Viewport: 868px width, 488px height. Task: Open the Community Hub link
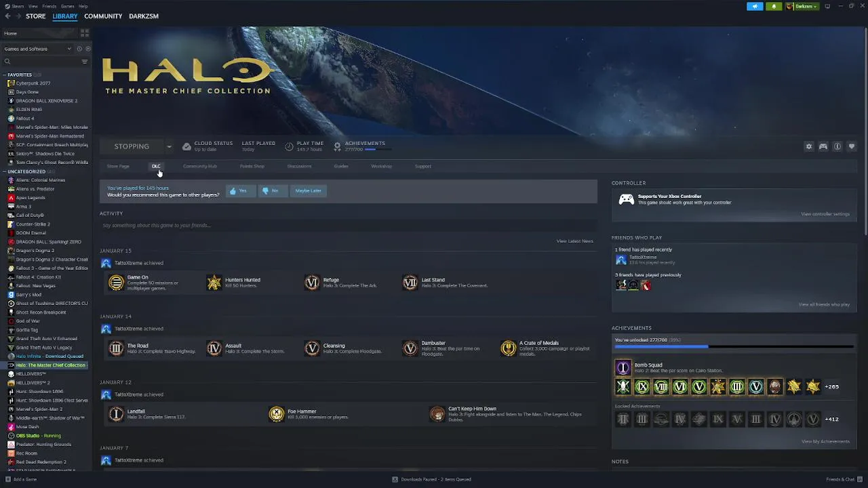click(199, 166)
